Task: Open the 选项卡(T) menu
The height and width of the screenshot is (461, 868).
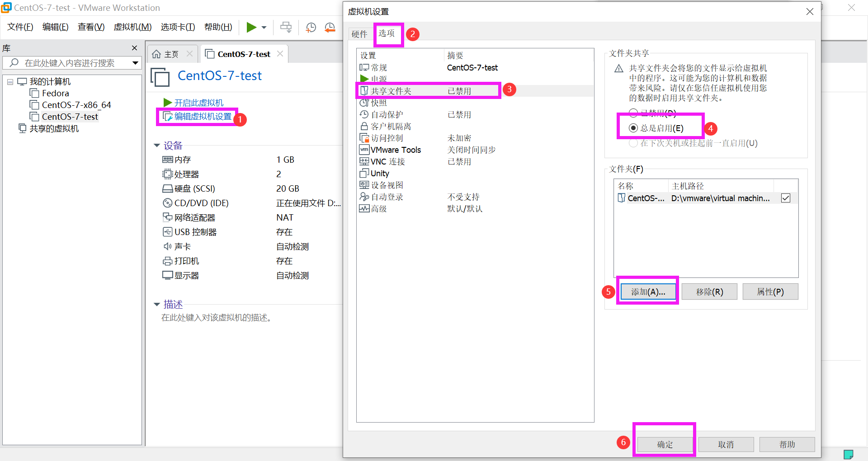Action: coord(178,27)
